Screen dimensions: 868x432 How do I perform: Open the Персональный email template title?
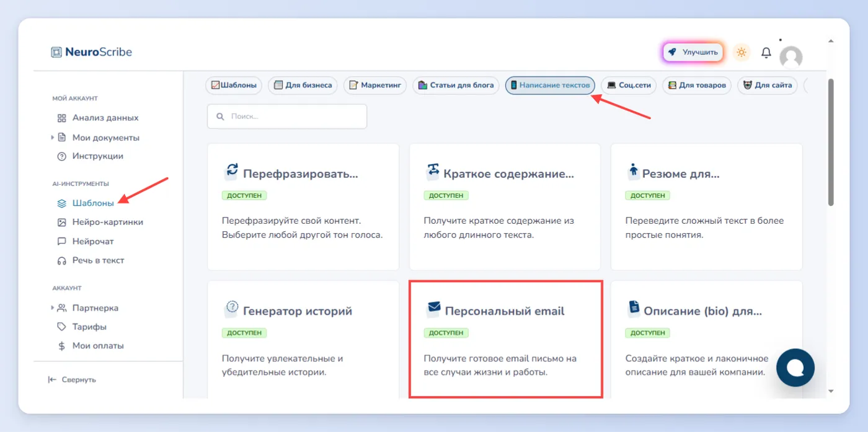(505, 311)
